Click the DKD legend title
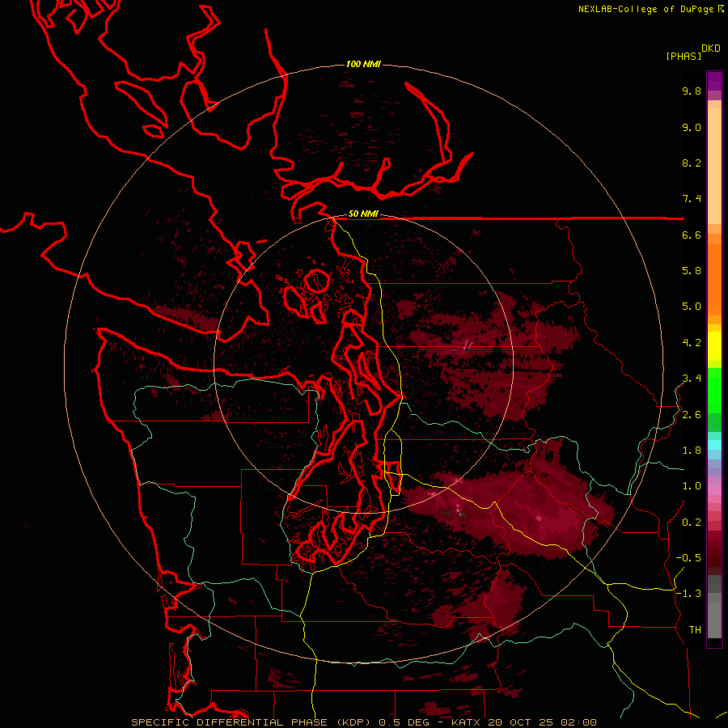 click(711, 48)
